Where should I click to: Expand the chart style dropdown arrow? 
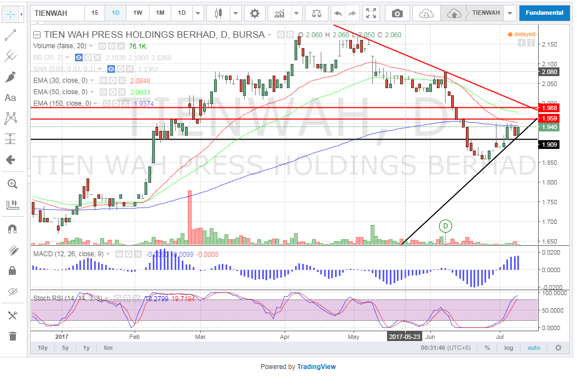coord(236,14)
